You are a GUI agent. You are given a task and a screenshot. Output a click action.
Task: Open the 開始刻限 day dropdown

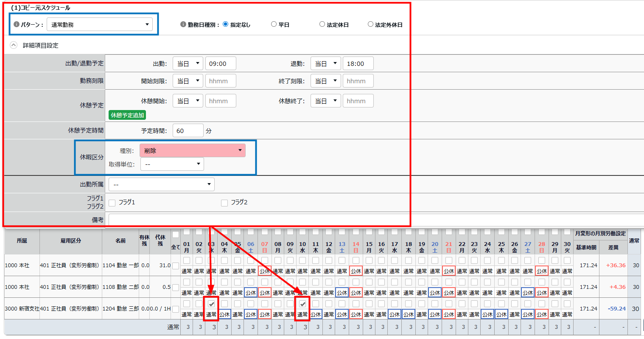pyautogui.click(x=188, y=81)
